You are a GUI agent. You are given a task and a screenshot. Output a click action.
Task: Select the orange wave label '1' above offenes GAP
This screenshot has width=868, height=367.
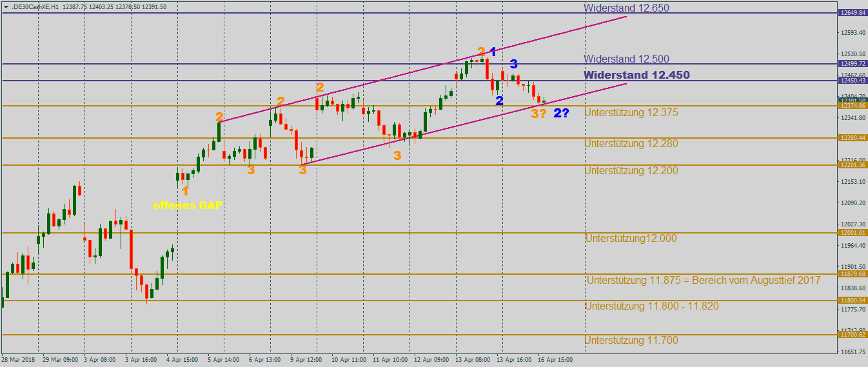[185, 191]
